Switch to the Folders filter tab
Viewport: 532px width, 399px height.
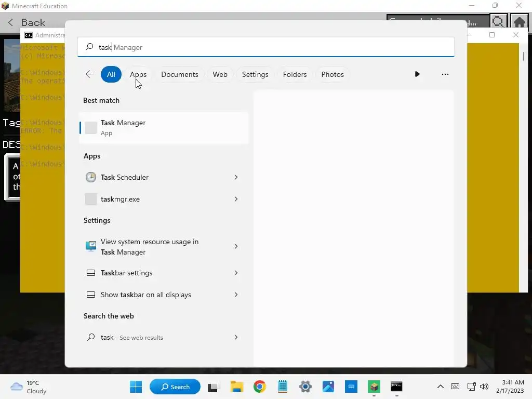[x=295, y=74]
